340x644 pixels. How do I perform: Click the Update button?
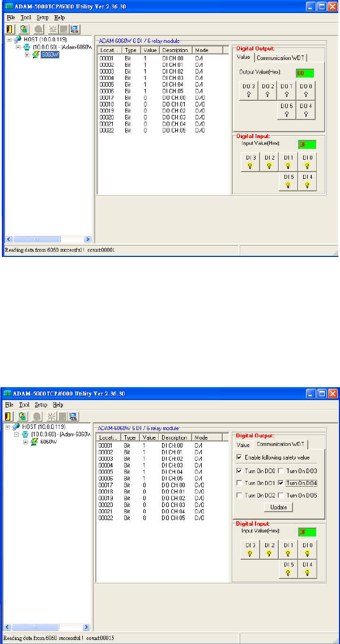click(x=278, y=507)
